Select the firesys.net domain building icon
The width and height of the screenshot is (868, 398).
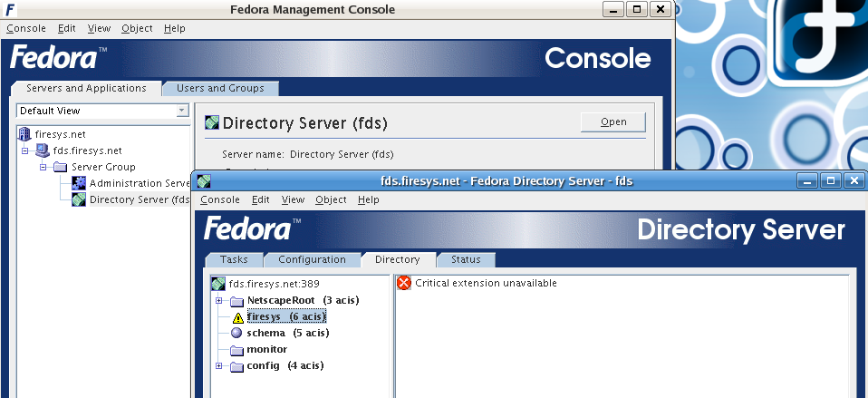24,134
